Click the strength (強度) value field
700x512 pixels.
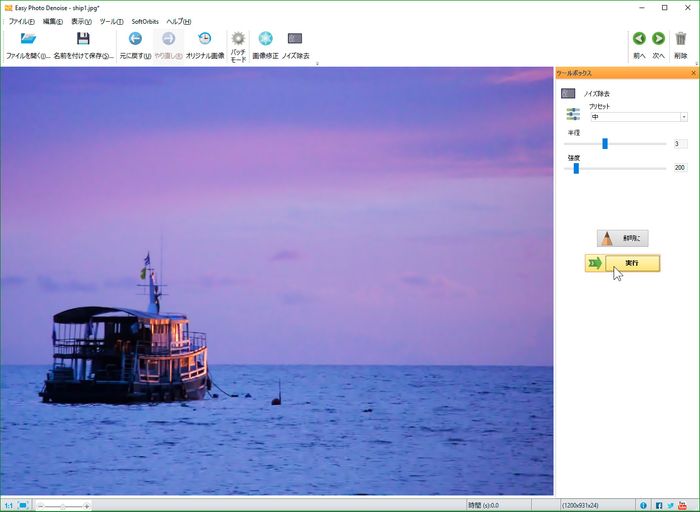tap(680, 168)
